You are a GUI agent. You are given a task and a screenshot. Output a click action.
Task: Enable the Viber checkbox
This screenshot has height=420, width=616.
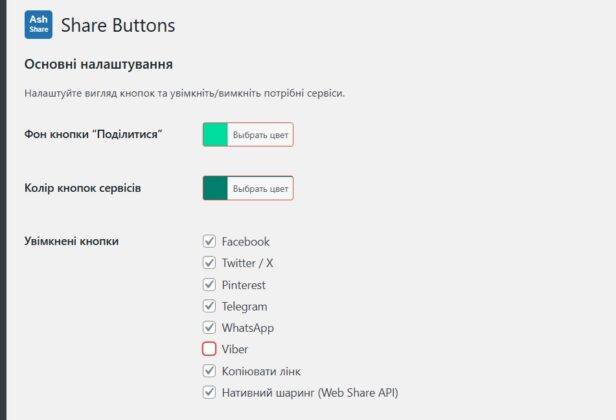[x=209, y=349]
